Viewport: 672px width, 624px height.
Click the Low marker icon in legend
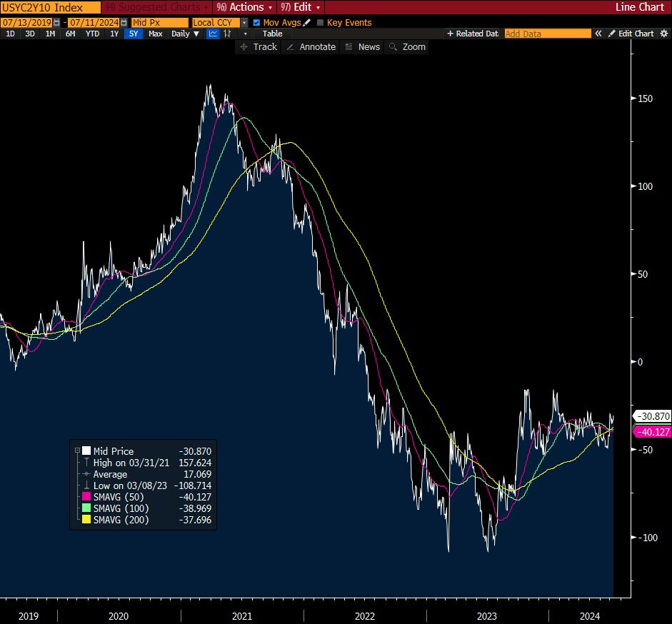86,485
